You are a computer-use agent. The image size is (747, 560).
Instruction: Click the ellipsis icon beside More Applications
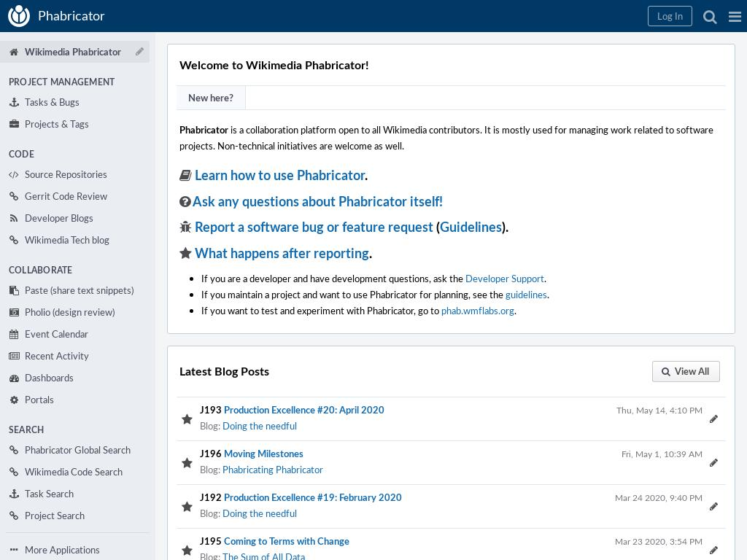pyautogui.click(x=14, y=550)
